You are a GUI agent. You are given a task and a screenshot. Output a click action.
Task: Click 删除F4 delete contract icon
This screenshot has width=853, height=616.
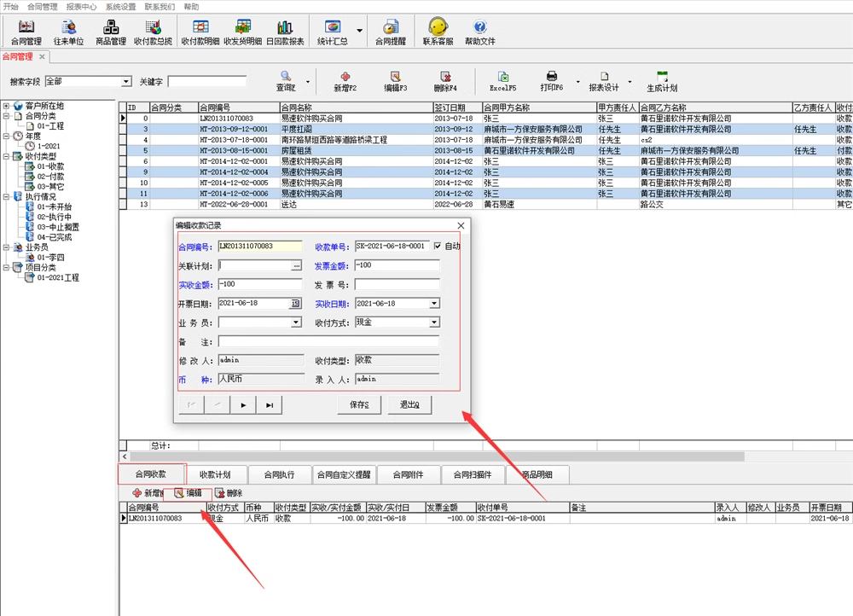click(x=445, y=81)
